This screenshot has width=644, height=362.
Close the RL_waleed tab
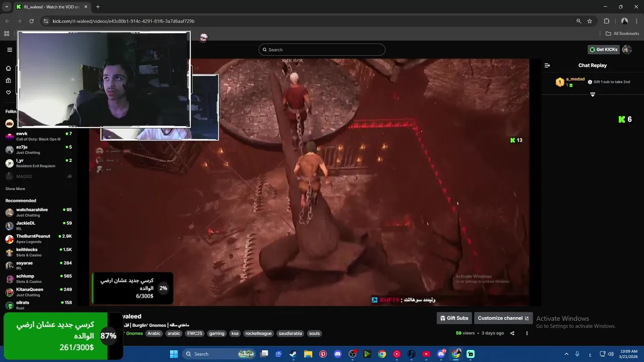(x=86, y=7)
